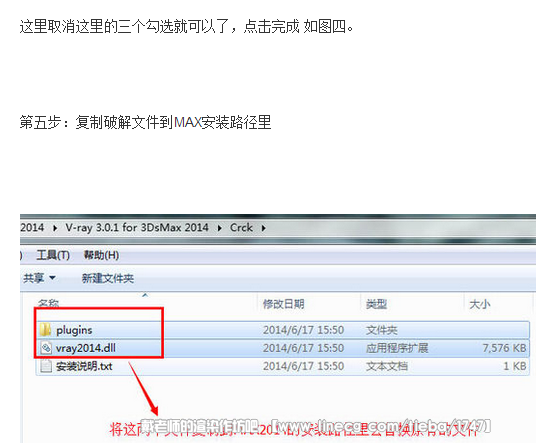This screenshot has height=443, width=536.
Task: Click the date in plugins row
Action: click(304, 330)
